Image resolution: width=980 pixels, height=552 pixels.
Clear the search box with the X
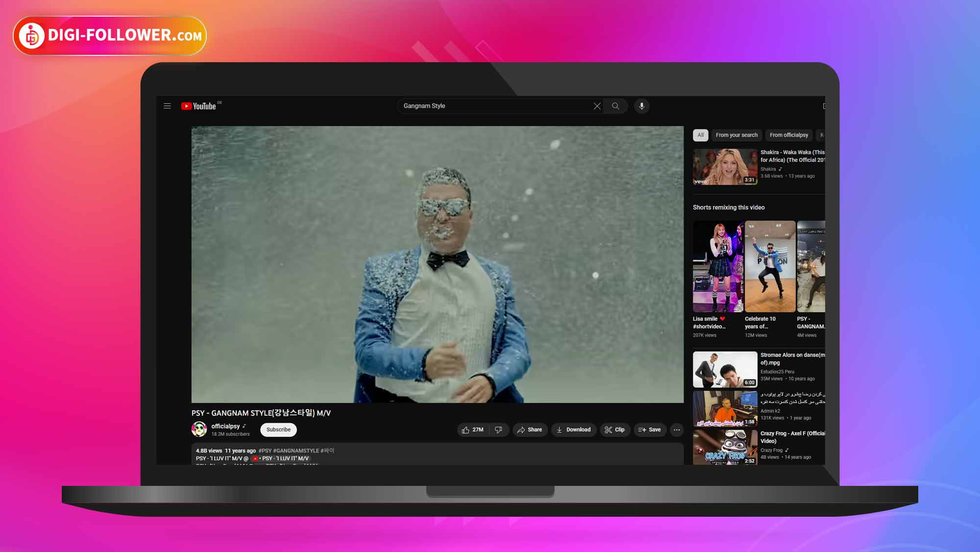(597, 106)
